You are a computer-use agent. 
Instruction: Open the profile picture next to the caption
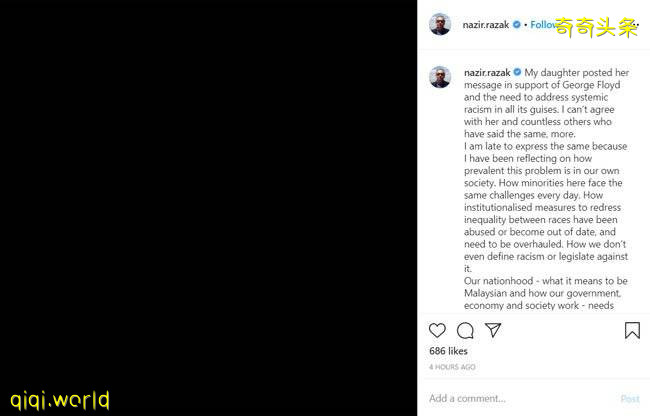[440, 77]
